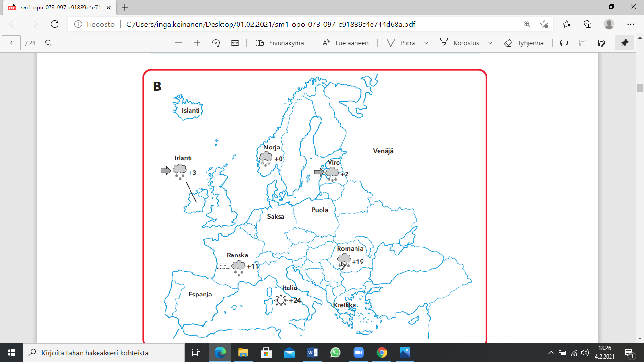The height and width of the screenshot is (362, 644).
Task: Rotate the PDF page
Action: 216,43
